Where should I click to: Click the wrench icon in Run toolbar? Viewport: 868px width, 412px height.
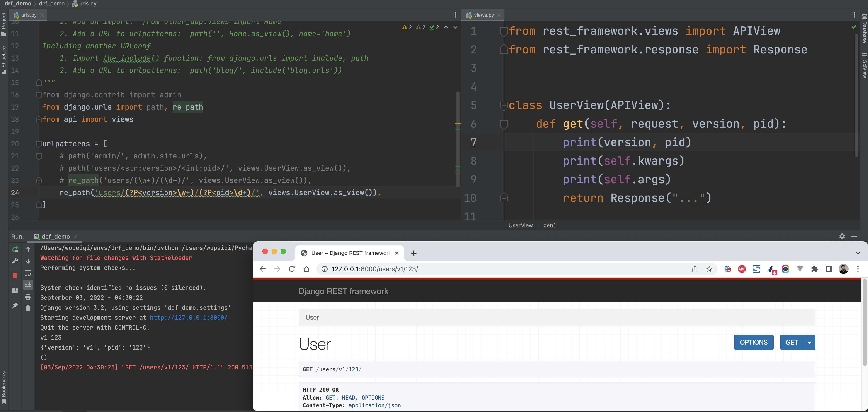15,261
